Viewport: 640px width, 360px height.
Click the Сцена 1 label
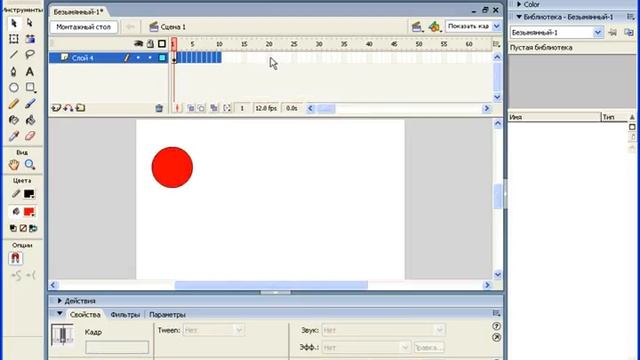173,27
